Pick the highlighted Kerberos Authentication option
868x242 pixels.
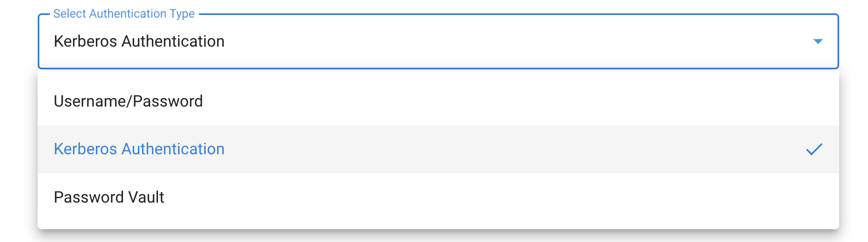click(x=139, y=149)
